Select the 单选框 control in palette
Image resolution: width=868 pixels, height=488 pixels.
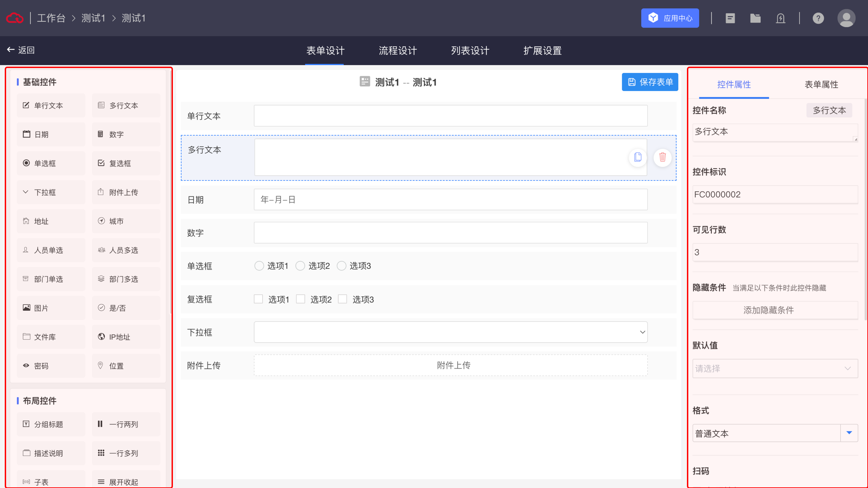coord(51,163)
